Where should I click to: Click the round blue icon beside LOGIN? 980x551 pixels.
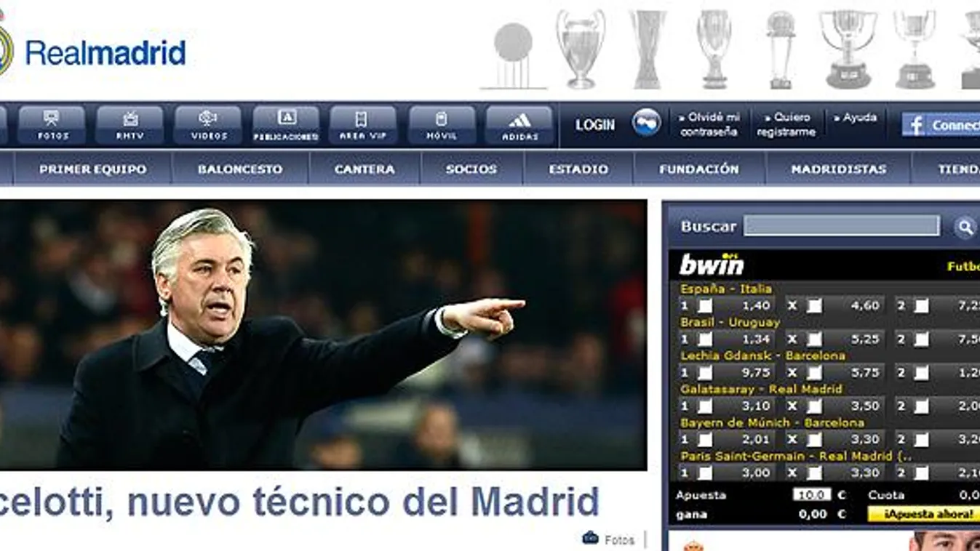coord(646,123)
